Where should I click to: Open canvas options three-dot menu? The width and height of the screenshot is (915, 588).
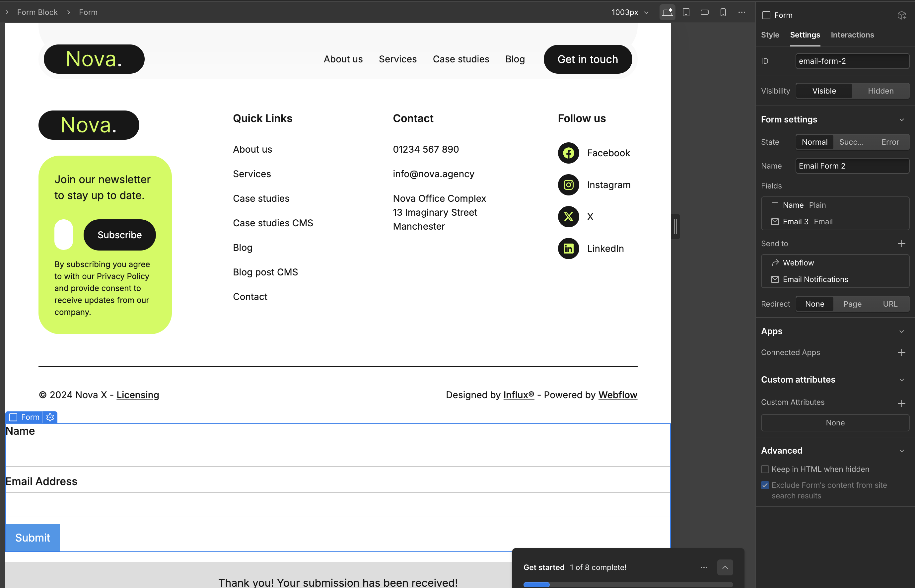pyautogui.click(x=742, y=12)
